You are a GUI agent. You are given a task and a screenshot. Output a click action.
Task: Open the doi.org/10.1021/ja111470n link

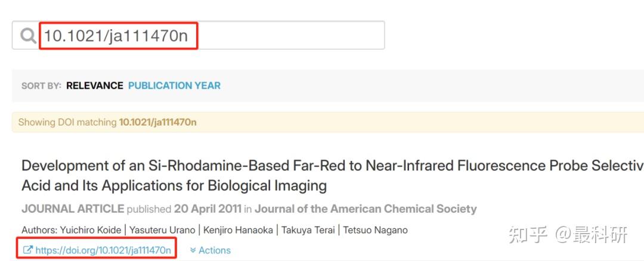[103, 250]
